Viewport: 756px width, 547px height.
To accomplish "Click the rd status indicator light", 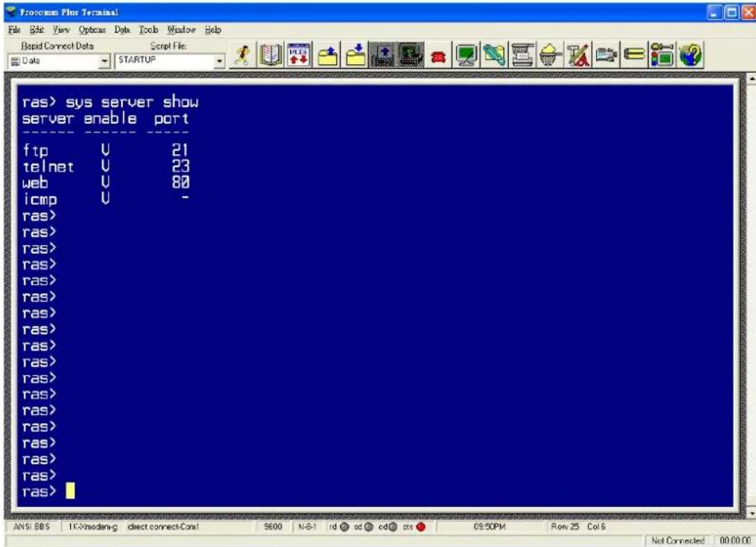I will click(x=344, y=527).
